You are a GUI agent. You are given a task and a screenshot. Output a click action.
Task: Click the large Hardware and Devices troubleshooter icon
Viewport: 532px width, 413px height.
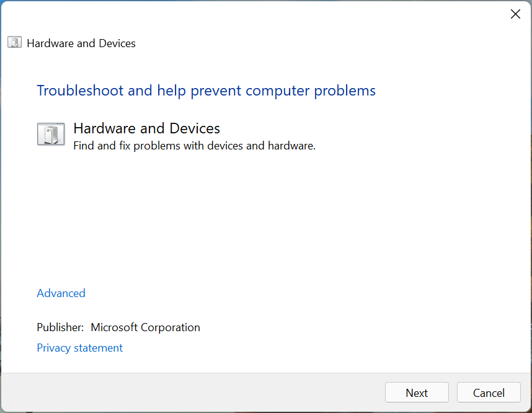tap(51, 134)
